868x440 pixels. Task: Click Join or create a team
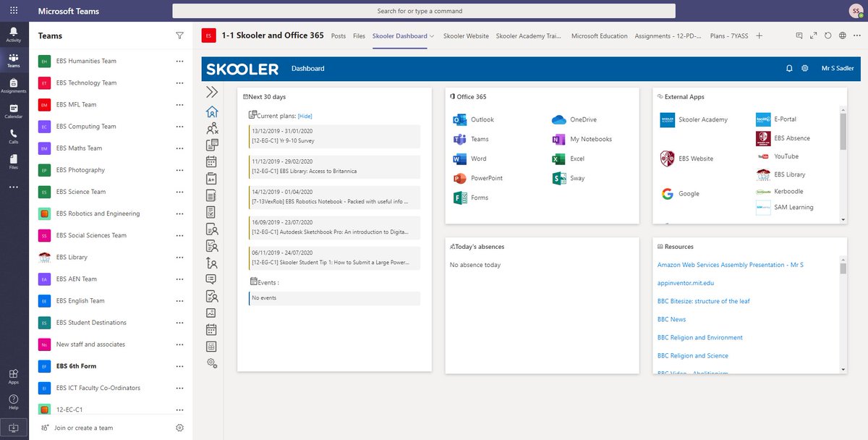84,428
